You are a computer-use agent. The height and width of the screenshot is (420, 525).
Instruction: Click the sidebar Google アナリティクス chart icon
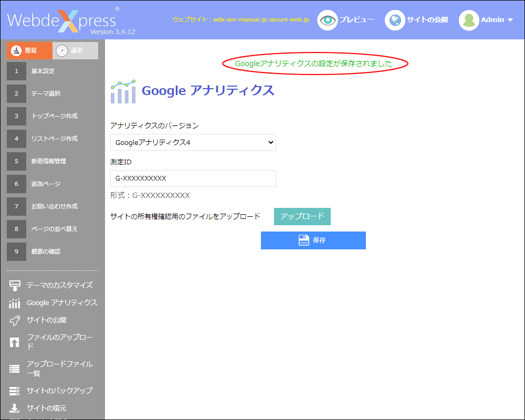pos(14,303)
